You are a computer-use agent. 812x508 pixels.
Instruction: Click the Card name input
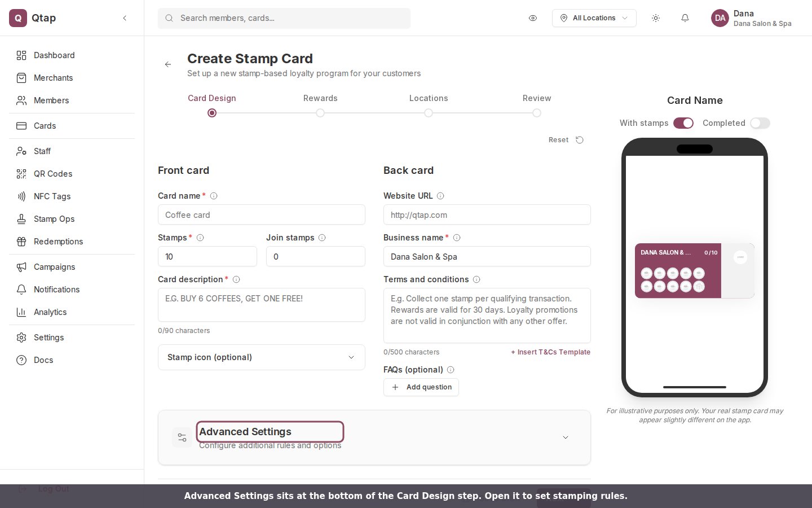click(262, 215)
